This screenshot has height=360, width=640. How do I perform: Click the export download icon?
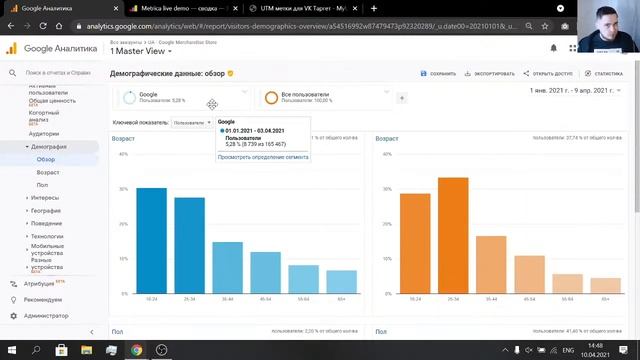tap(468, 73)
